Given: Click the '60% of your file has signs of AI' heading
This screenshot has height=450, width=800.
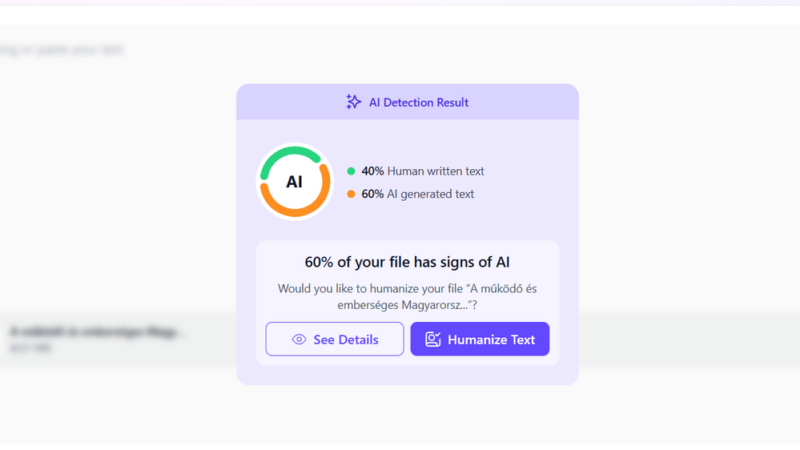Looking at the screenshot, I should (x=407, y=263).
